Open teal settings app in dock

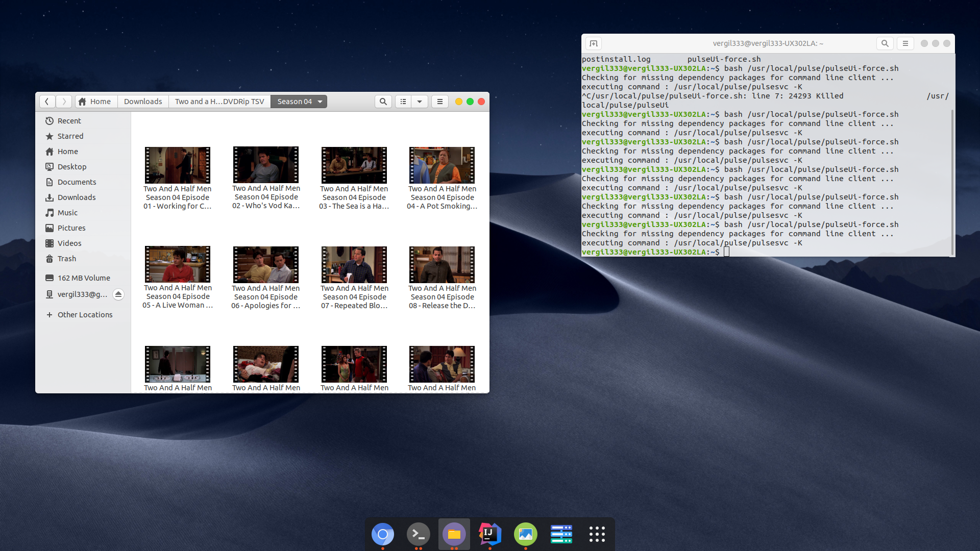[x=561, y=534]
